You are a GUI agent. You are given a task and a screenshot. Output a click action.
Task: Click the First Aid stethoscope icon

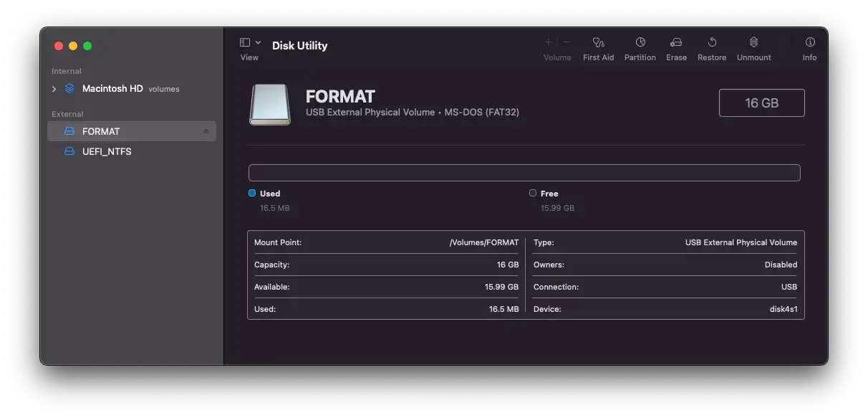click(599, 42)
